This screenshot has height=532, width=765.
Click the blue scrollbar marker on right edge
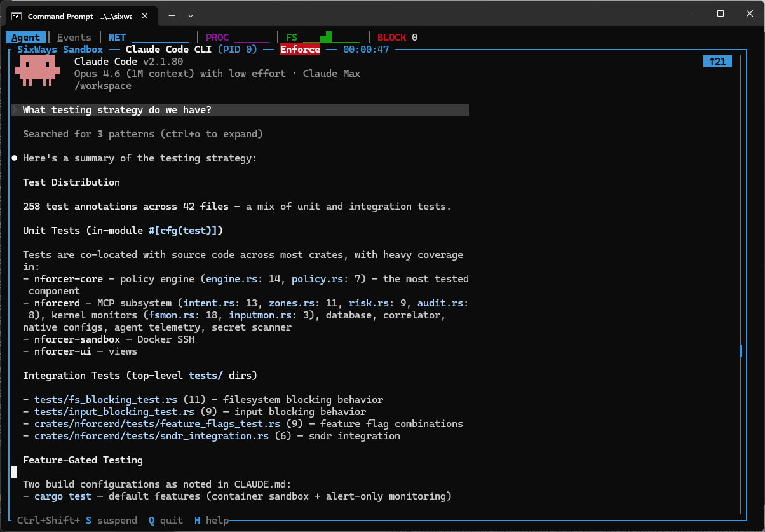coord(740,350)
